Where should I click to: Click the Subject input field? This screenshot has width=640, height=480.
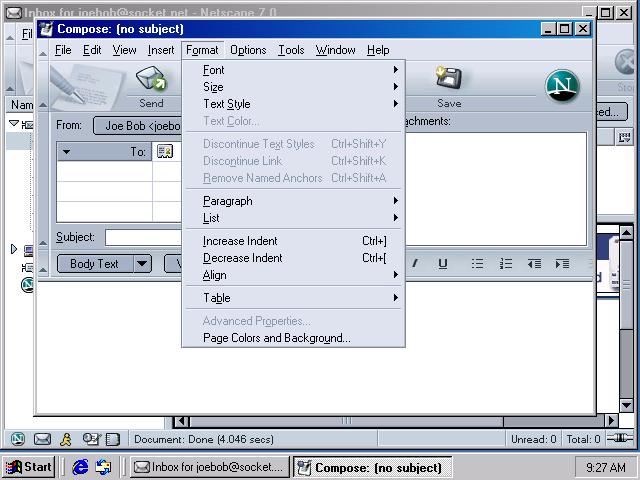coord(143,238)
